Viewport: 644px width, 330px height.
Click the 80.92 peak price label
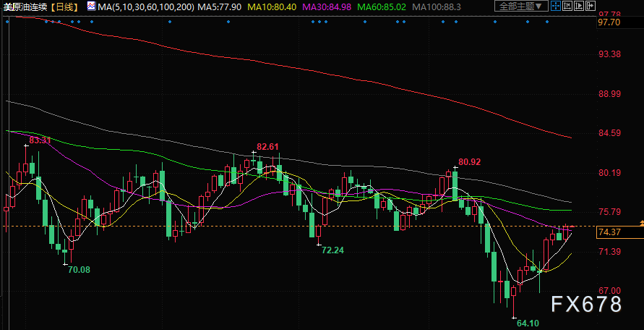point(470,162)
